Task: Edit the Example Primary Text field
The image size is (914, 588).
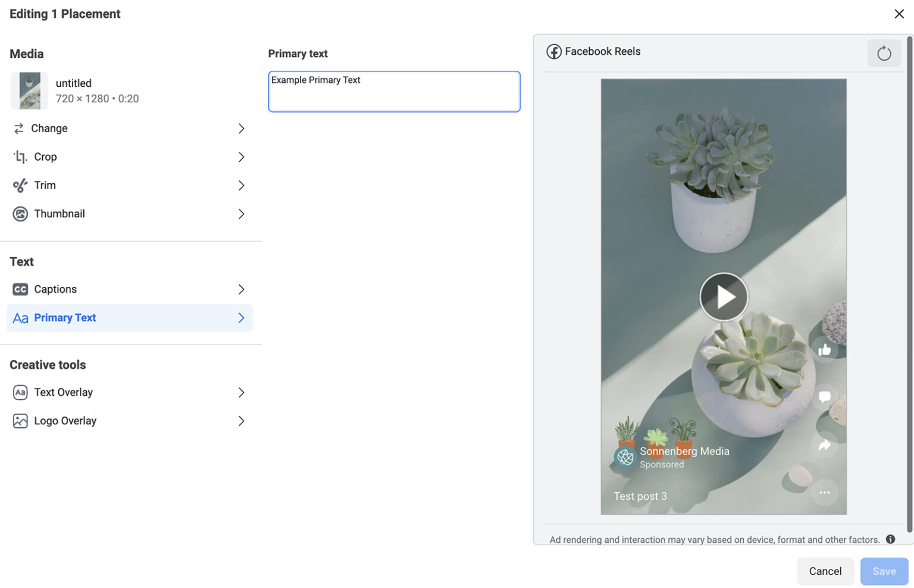Action: click(394, 91)
